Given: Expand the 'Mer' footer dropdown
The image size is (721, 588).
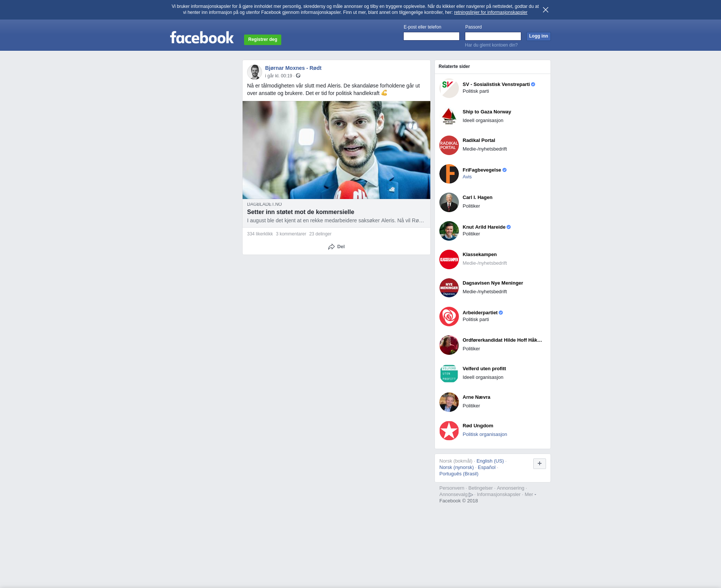Looking at the screenshot, I should [530, 495].
